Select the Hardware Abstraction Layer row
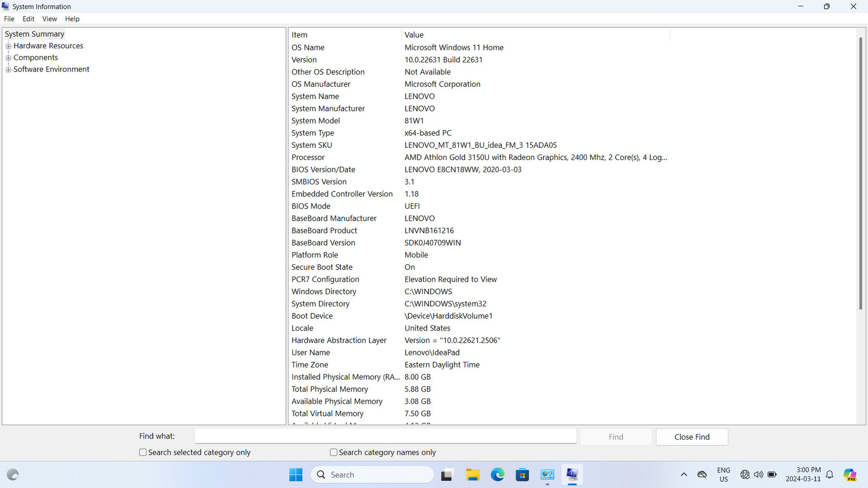Screen dimensions: 868x488 tap(479, 340)
